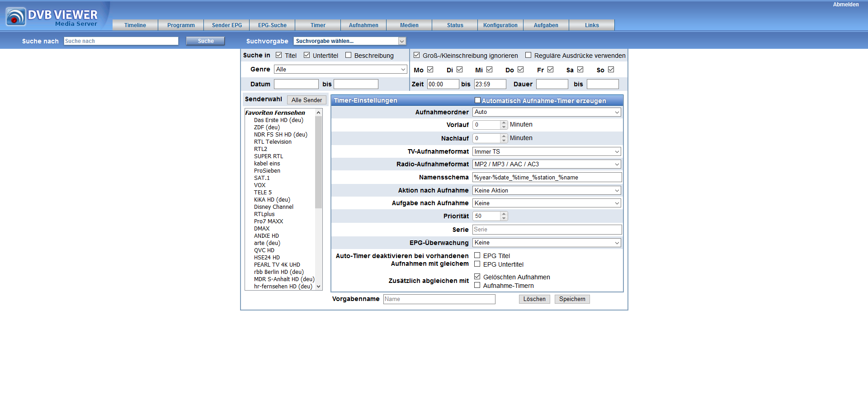Image resolution: width=868 pixels, height=414 pixels.
Task: Open the Aktion nach Aufnahme dropdown
Action: tap(547, 190)
